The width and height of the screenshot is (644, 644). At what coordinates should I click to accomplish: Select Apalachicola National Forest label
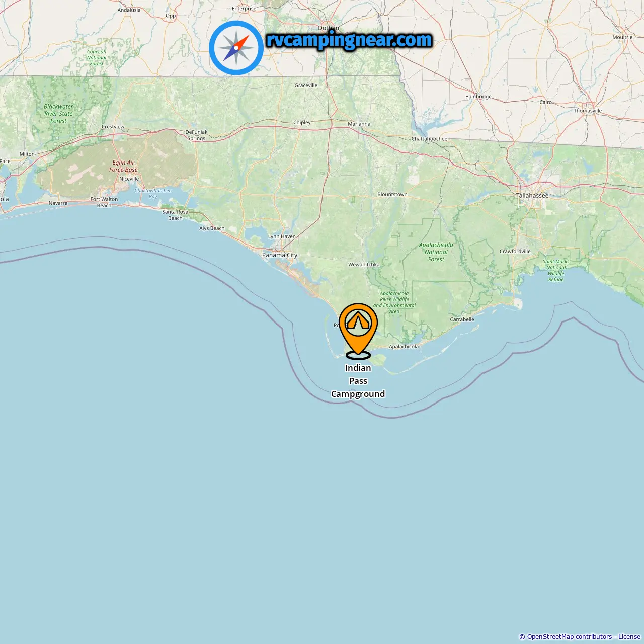coord(436,252)
